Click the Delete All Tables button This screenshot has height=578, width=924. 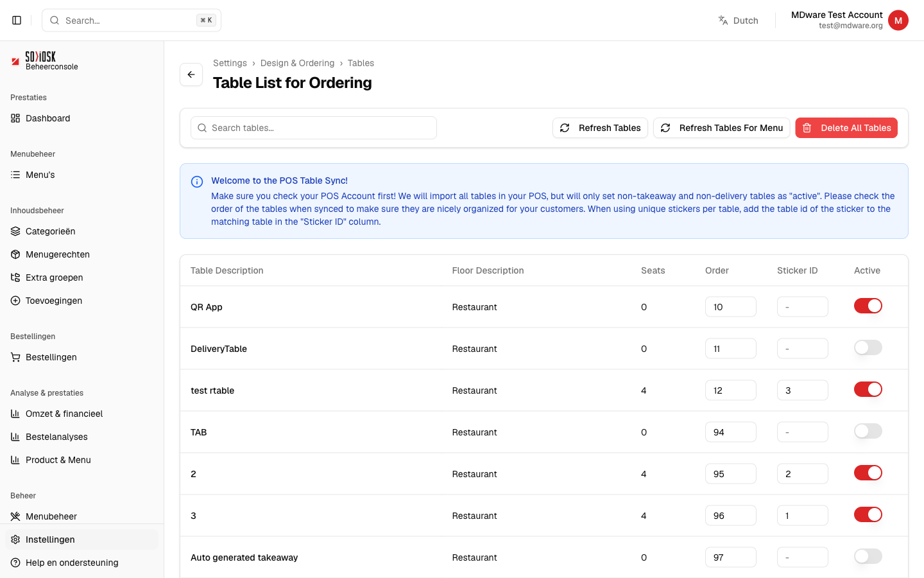tap(846, 128)
